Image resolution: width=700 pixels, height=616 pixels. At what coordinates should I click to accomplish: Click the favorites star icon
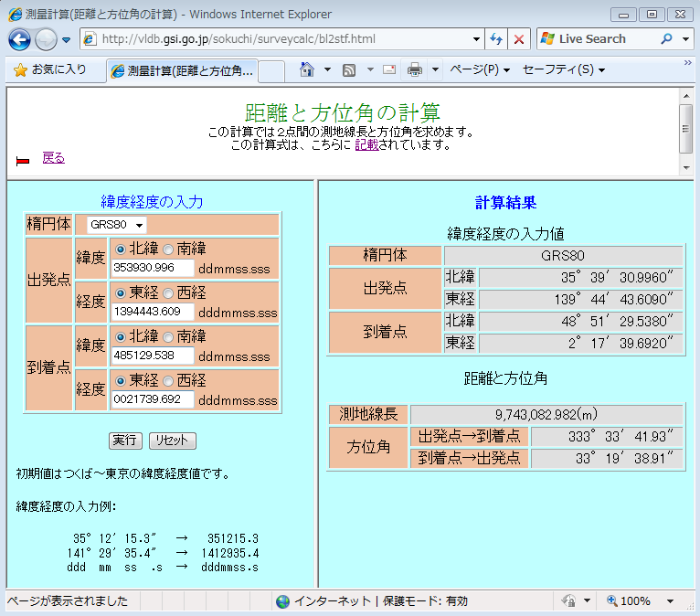20,70
